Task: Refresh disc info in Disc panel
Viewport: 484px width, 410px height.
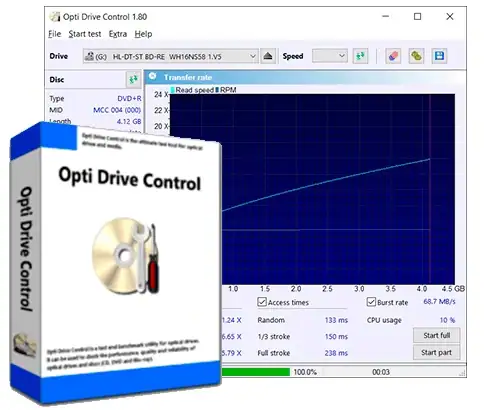Action: [x=133, y=79]
